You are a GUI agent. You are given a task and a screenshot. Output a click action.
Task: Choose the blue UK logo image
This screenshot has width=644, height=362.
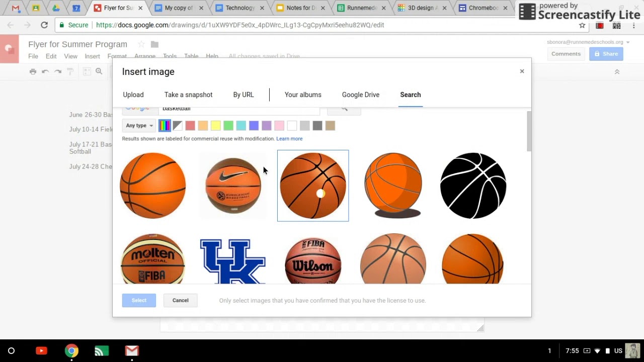[x=233, y=261]
